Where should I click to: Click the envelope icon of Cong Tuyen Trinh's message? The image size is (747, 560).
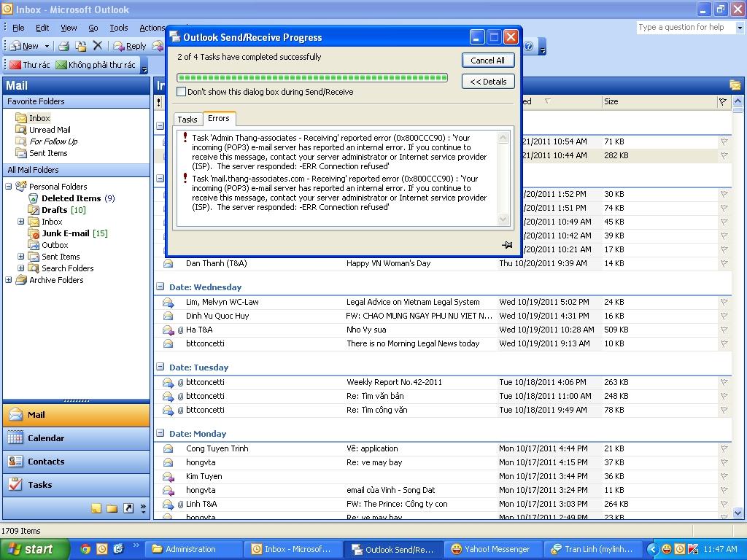pyautogui.click(x=169, y=448)
